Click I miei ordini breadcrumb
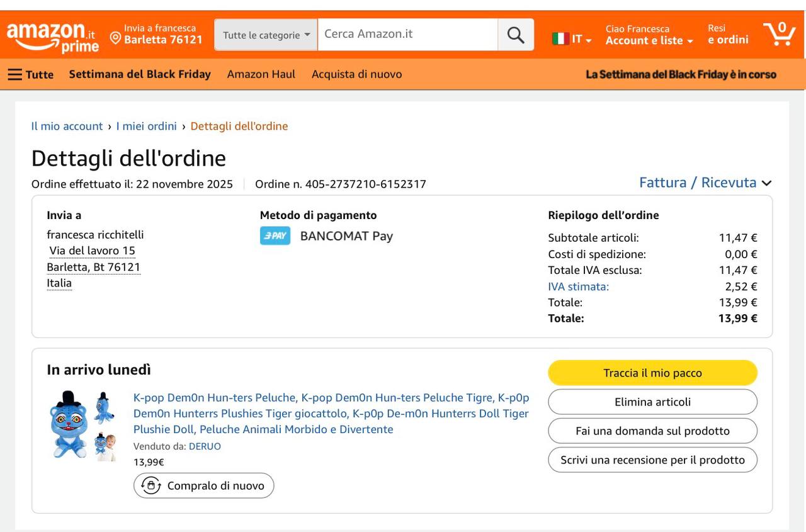This screenshot has height=532, width=806. point(146,126)
